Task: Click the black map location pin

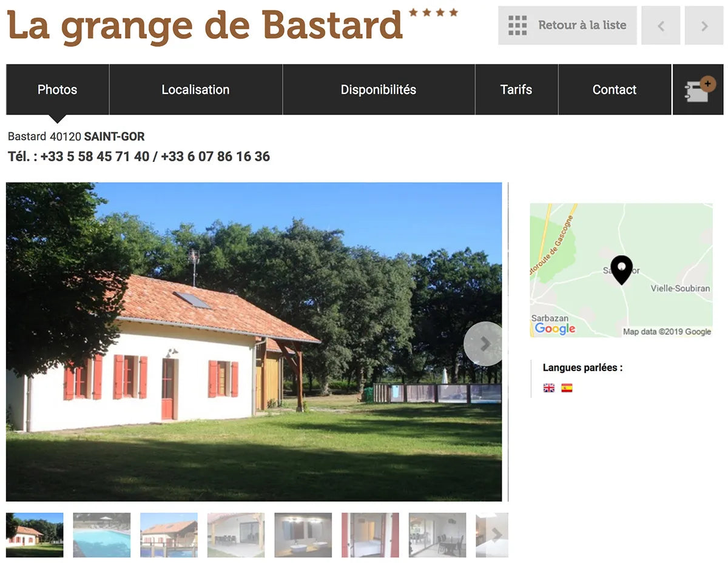Action: [x=621, y=270]
